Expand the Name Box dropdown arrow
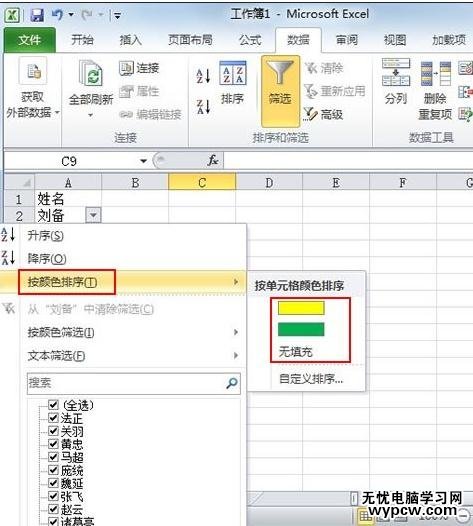The image size is (473, 526). 143,161
